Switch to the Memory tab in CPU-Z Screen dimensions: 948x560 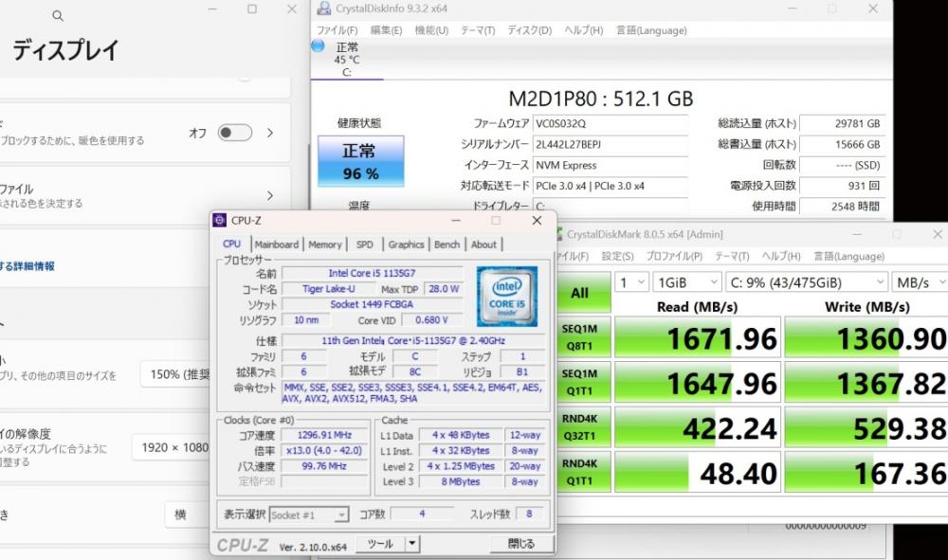point(325,244)
